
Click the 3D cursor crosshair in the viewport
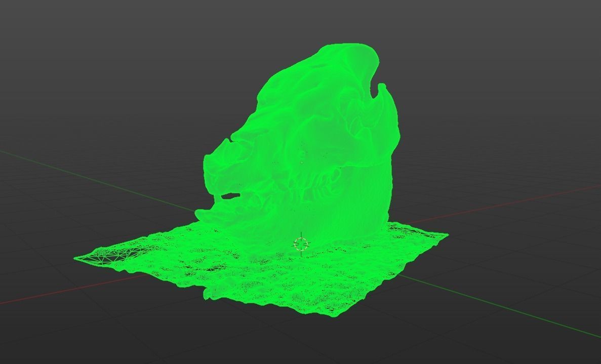[x=301, y=244]
